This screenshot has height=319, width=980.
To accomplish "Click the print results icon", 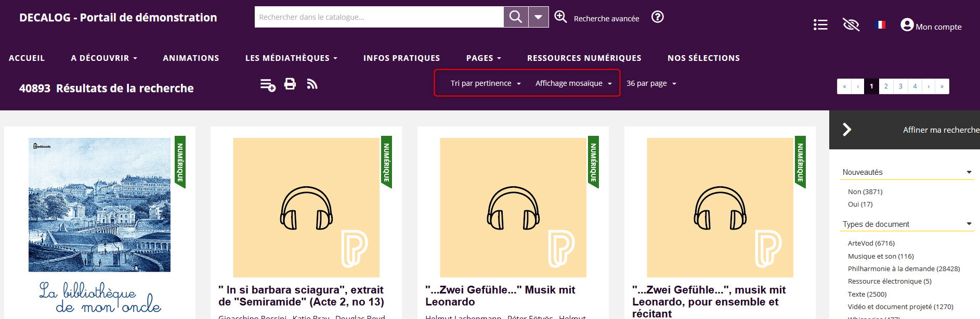I will click(x=290, y=84).
